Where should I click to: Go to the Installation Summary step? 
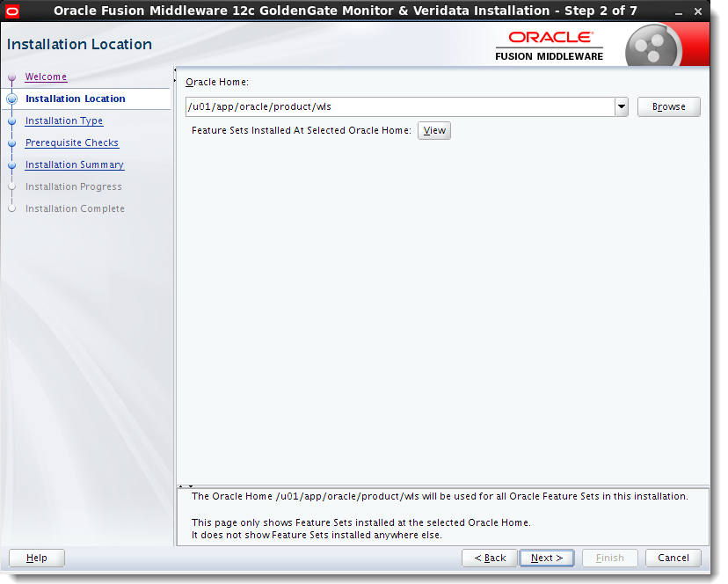pos(74,164)
